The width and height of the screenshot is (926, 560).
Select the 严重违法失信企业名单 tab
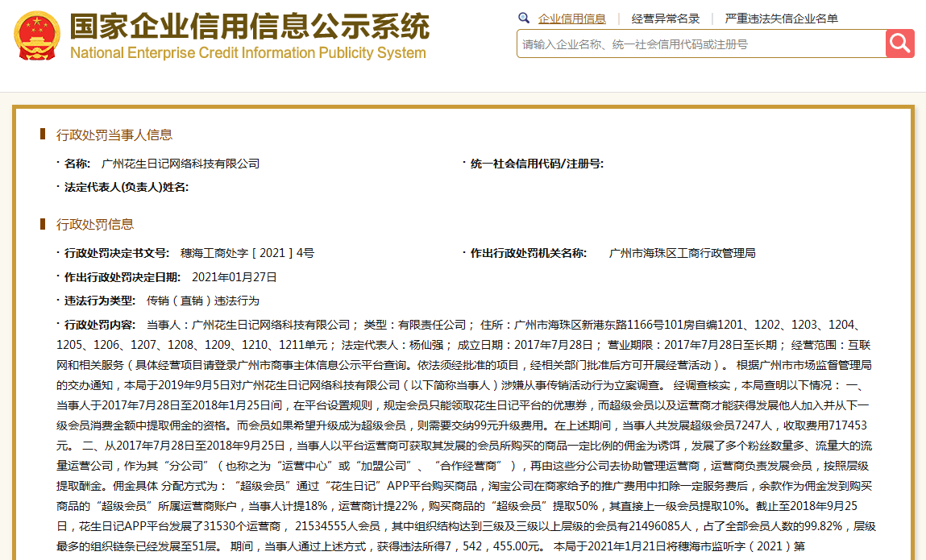(x=781, y=19)
